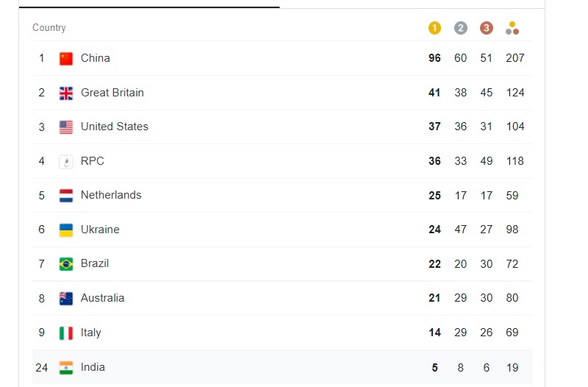Click the Brazil flag icon
This screenshot has height=387, width=588.
[x=66, y=263]
